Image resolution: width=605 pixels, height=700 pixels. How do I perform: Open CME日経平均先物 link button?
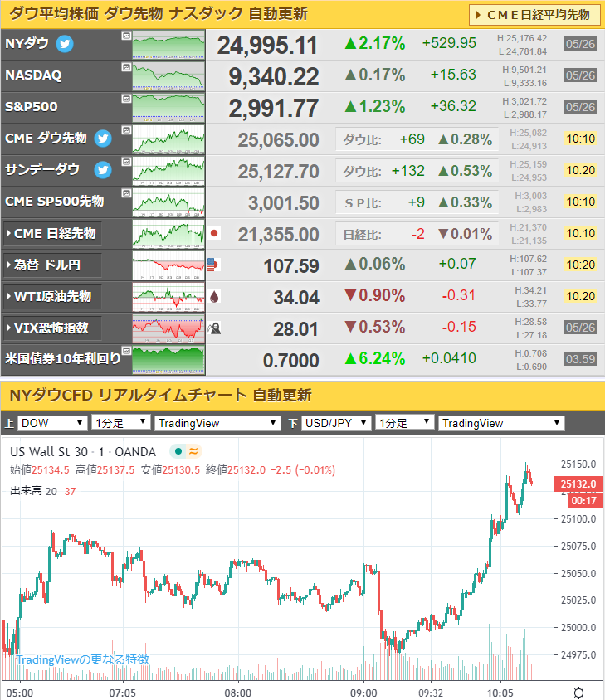(534, 15)
